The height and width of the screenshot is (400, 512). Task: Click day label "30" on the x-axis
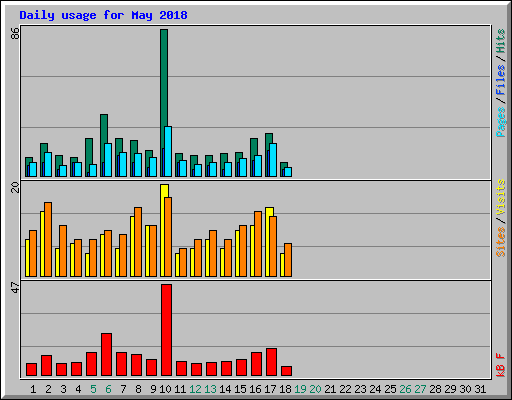[x=465, y=389]
